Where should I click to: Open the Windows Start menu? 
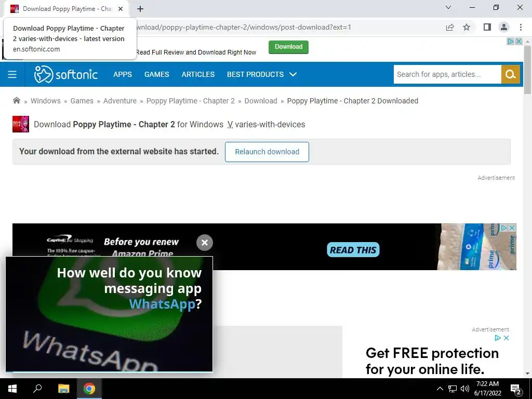(x=12, y=389)
